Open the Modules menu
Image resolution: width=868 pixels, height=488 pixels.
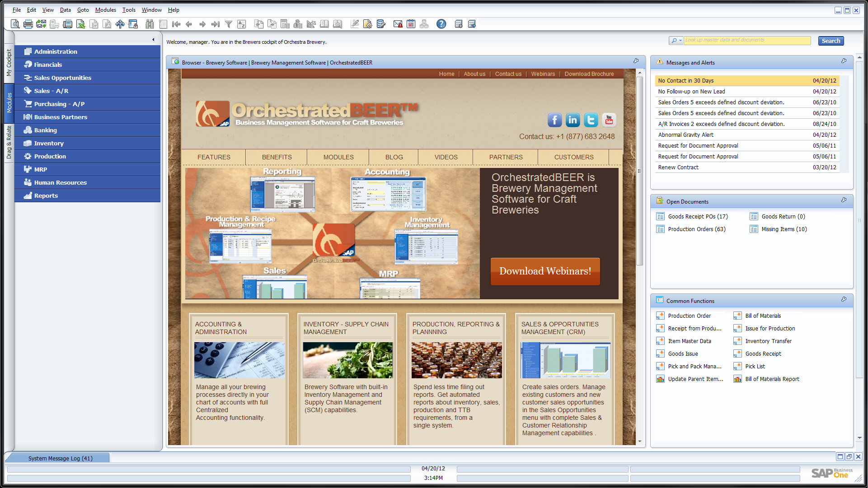click(x=105, y=10)
